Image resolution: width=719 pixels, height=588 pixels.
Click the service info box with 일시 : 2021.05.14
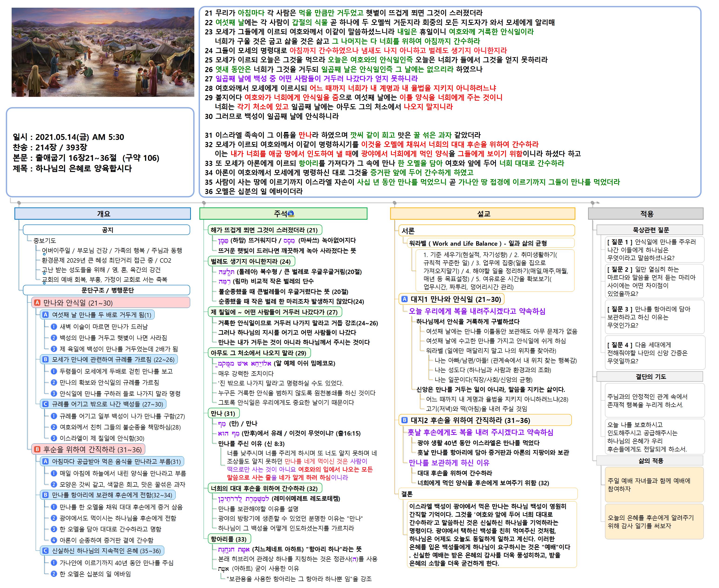coord(100,152)
